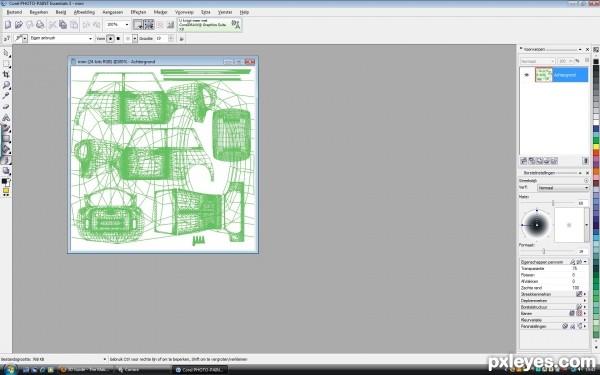Collapse the Voorwerpen docker with arrow
600x375 pixels.
[580, 49]
